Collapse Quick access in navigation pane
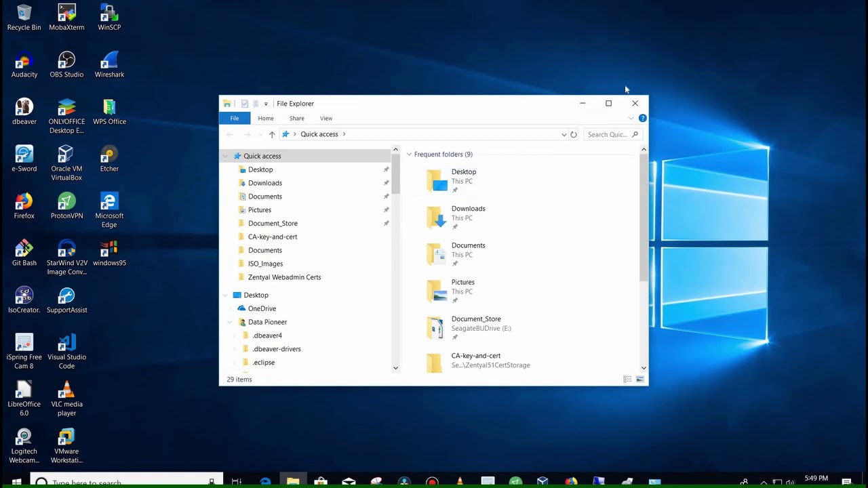868x488 pixels. [x=225, y=156]
